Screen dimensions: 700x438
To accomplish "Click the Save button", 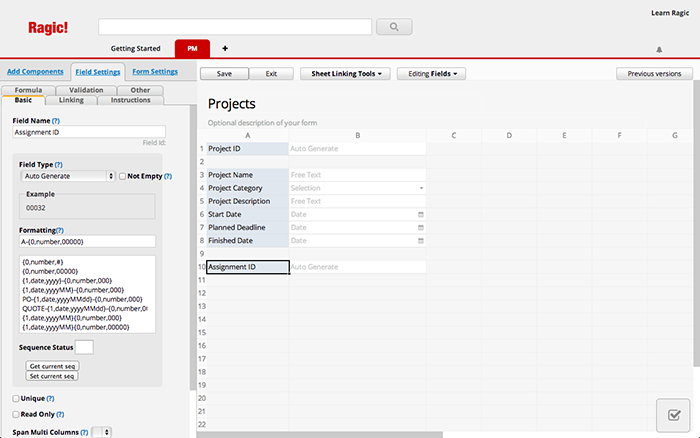I will click(x=224, y=74).
